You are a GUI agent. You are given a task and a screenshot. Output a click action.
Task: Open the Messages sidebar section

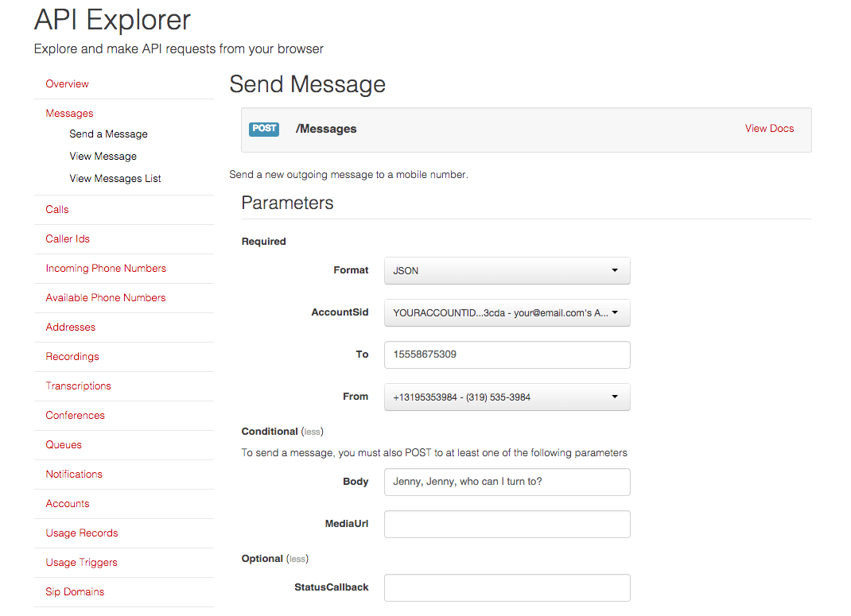(69, 114)
